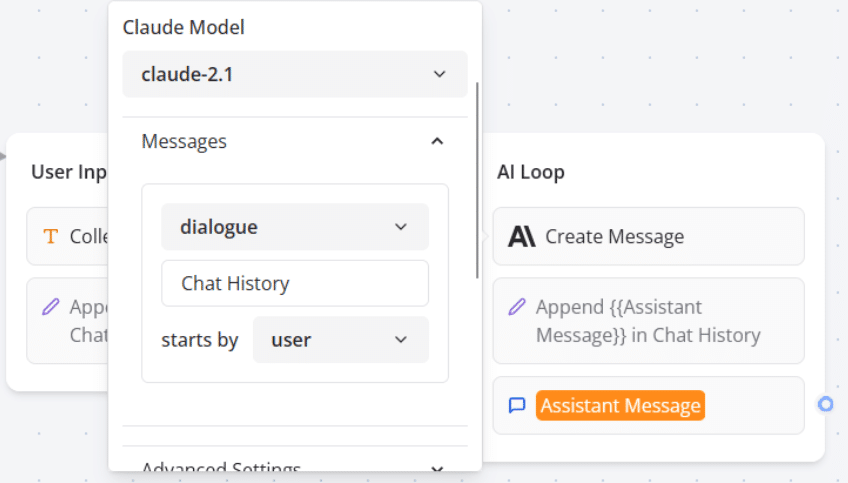Click the AI Loop block title
This screenshot has width=848, height=483.
(x=531, y=172)
